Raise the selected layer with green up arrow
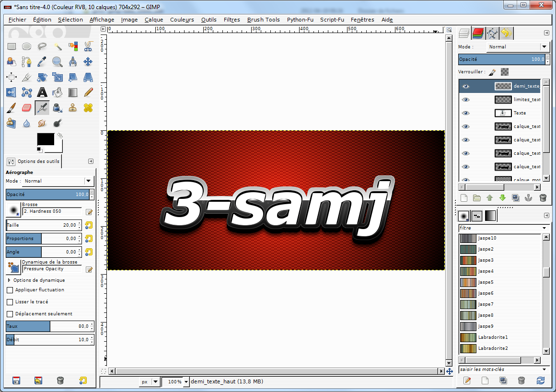Image resolution: width=556 pixels, height=392 pixels. (490, 198)
